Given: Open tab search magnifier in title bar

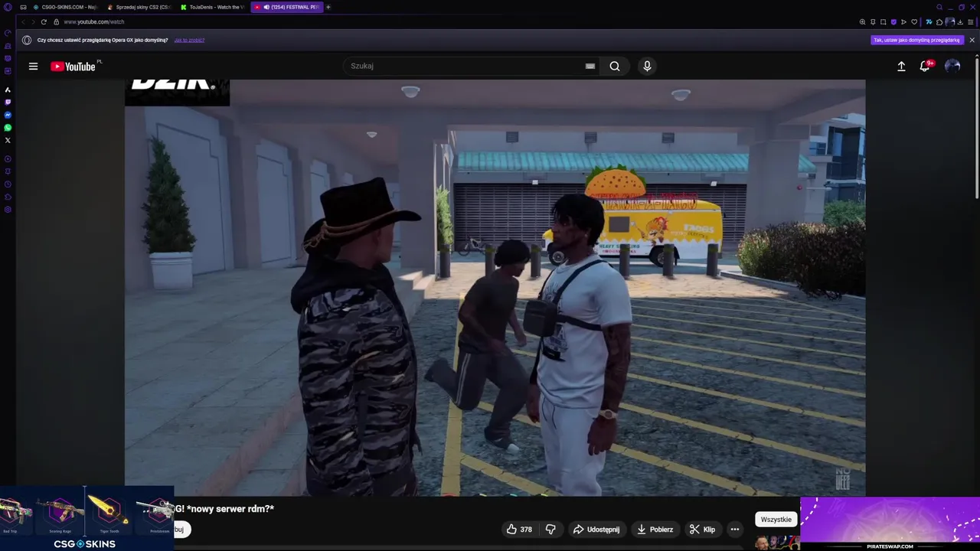Looking at the screenshot, I should [x=939, y=7].
